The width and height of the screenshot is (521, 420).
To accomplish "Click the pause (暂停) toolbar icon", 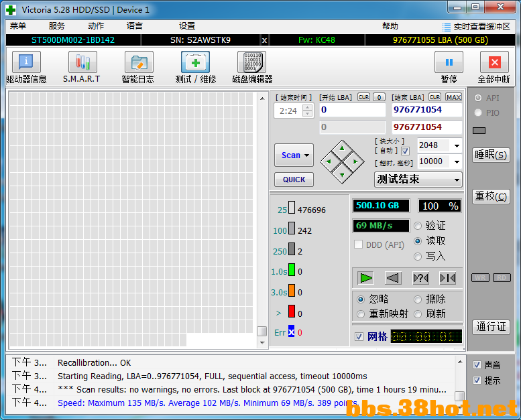I will [449, 62].
